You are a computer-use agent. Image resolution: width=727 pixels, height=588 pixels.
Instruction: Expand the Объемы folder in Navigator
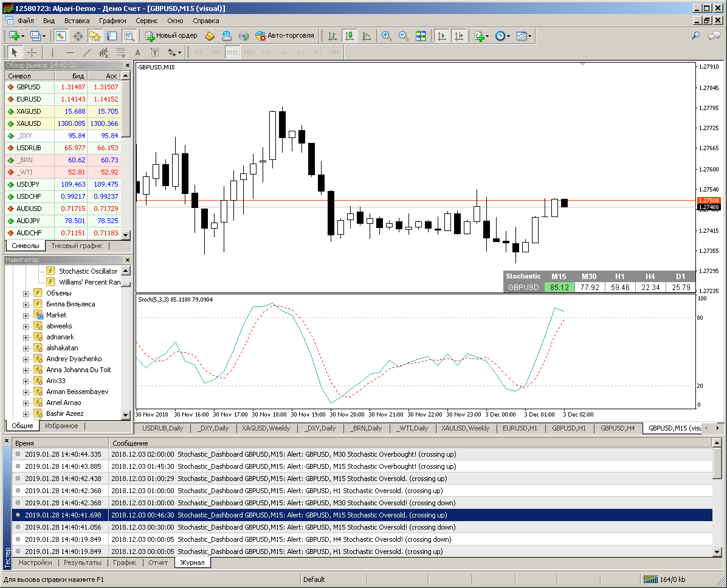point(26,293)
